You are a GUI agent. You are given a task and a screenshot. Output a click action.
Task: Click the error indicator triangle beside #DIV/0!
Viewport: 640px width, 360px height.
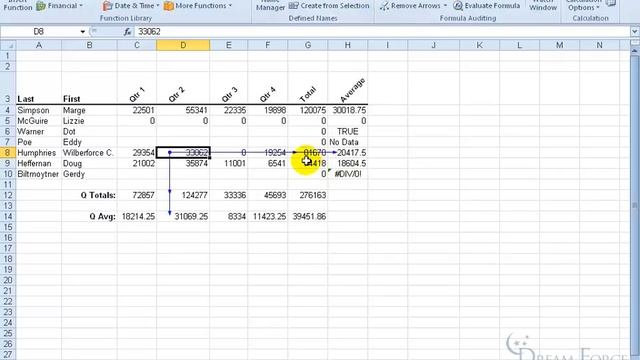pos(329,171)
